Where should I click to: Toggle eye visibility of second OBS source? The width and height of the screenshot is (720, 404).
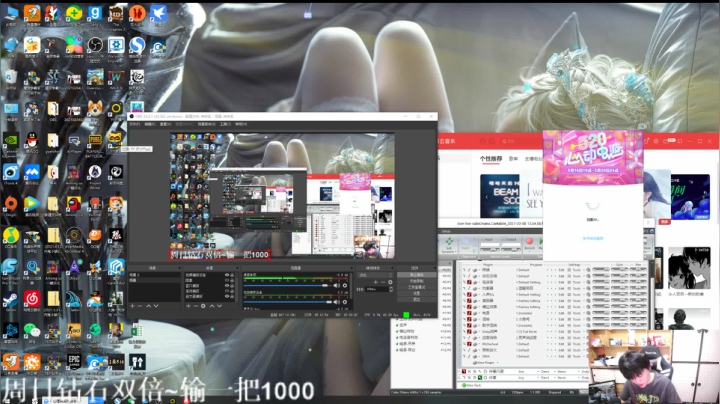point(227,280)
